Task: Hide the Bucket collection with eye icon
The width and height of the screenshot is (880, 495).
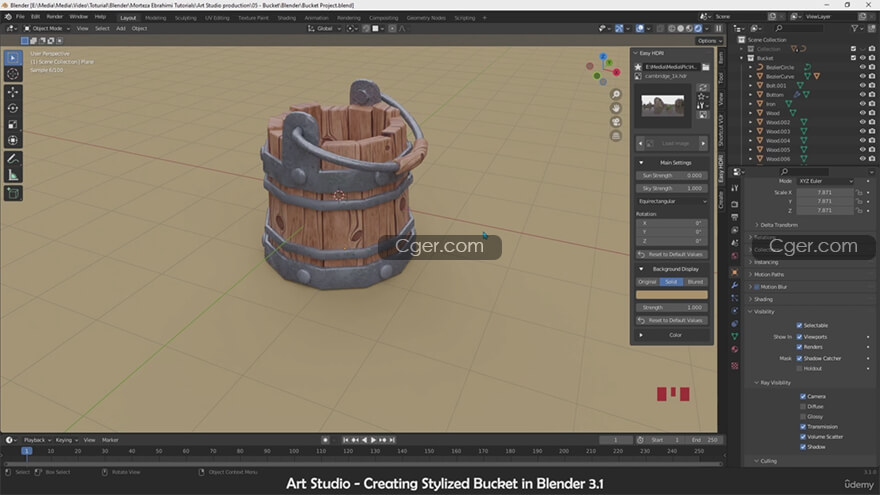Action: coord(862,58)
